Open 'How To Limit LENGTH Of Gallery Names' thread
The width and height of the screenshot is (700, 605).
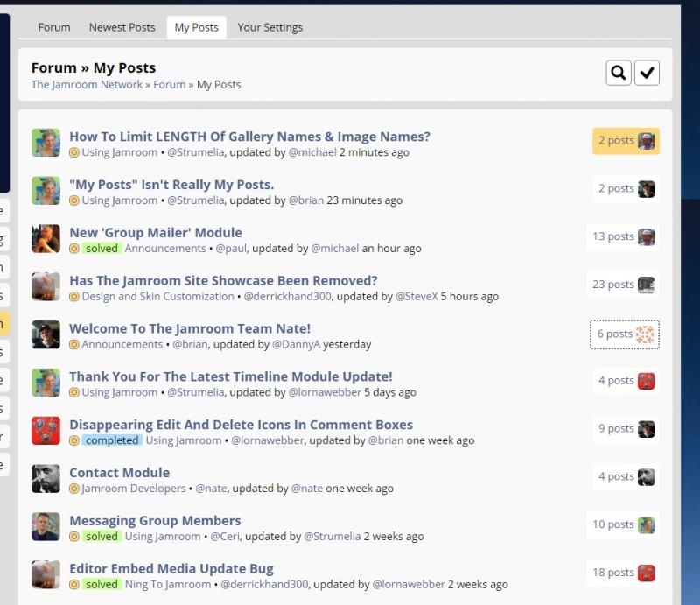tap(249, 137)
